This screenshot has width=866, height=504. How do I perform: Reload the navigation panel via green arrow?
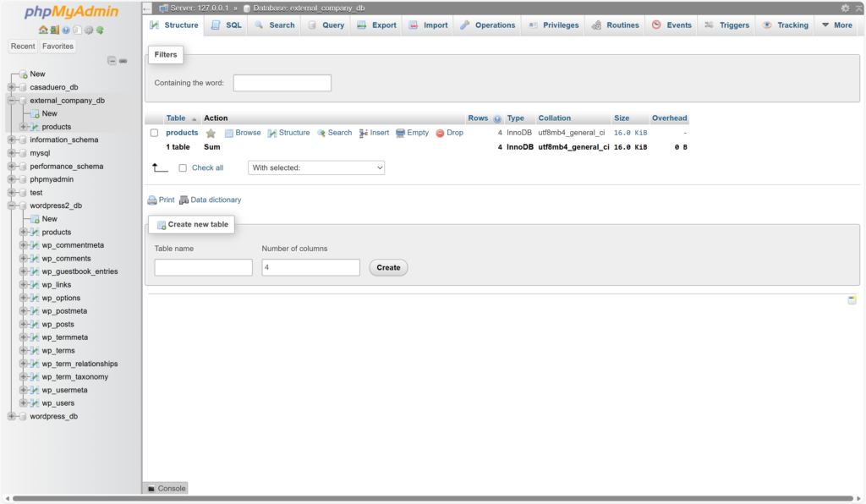pyautogui.click(x=100, y=30)
